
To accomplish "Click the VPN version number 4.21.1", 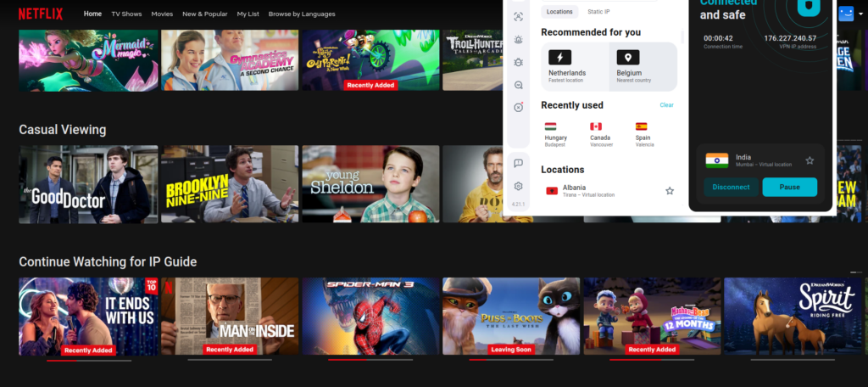I will pyautogui.click(x=518, y=205).
